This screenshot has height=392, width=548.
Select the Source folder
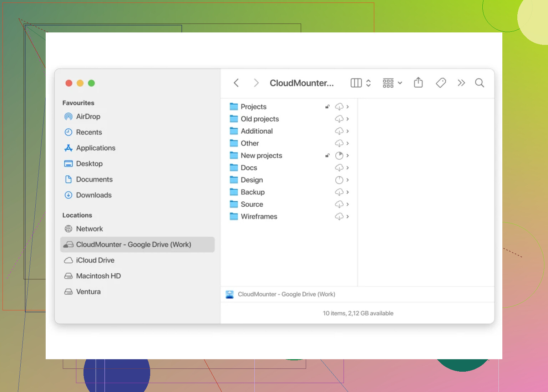(289, 204)
